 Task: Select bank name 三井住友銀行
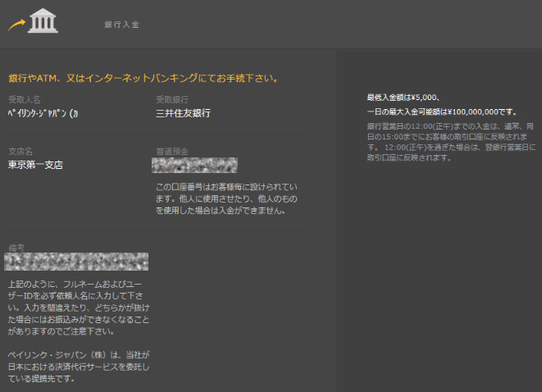(183, 113)
